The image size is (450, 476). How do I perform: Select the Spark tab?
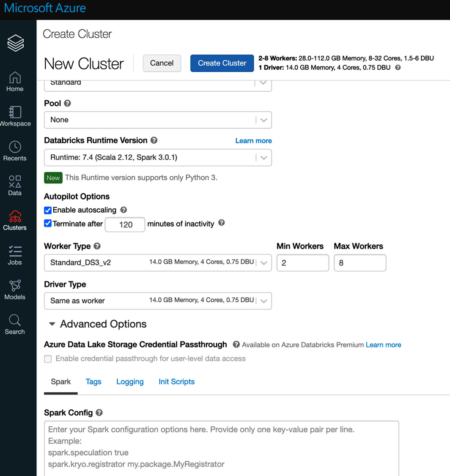61,382
